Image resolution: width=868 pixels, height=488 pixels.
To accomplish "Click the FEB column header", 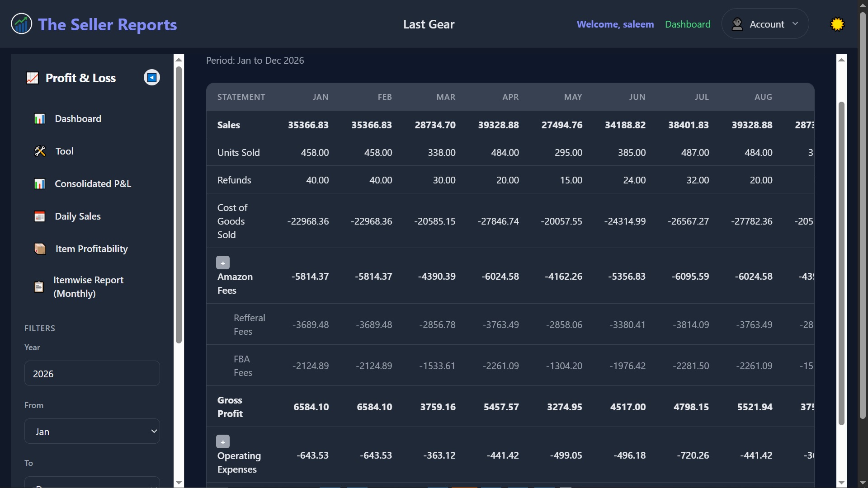I will coord(385,97).
